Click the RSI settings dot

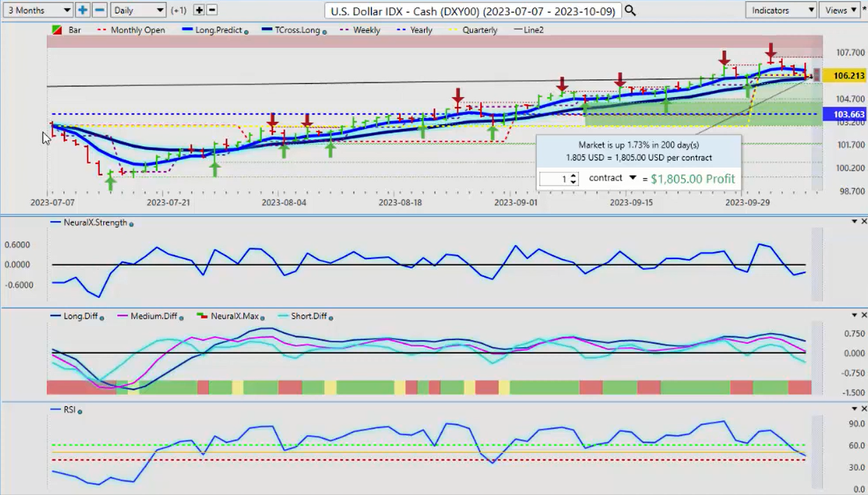pos(80,411)
